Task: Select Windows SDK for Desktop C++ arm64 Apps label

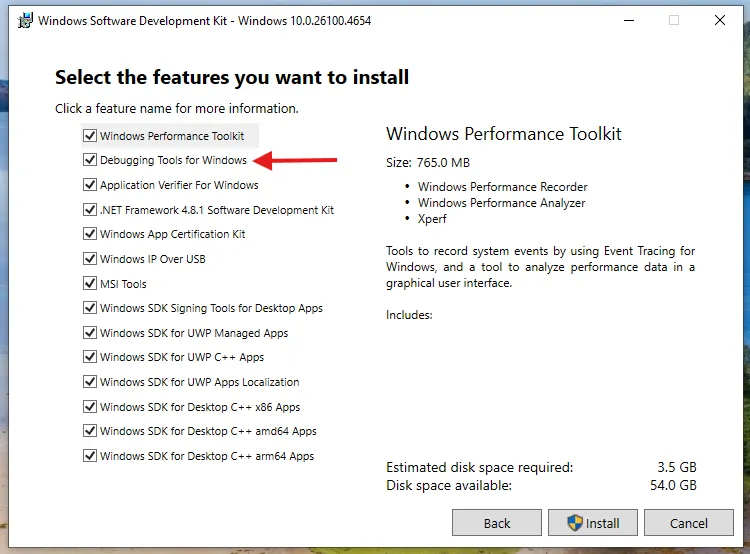Action: [x=207, y=456]
